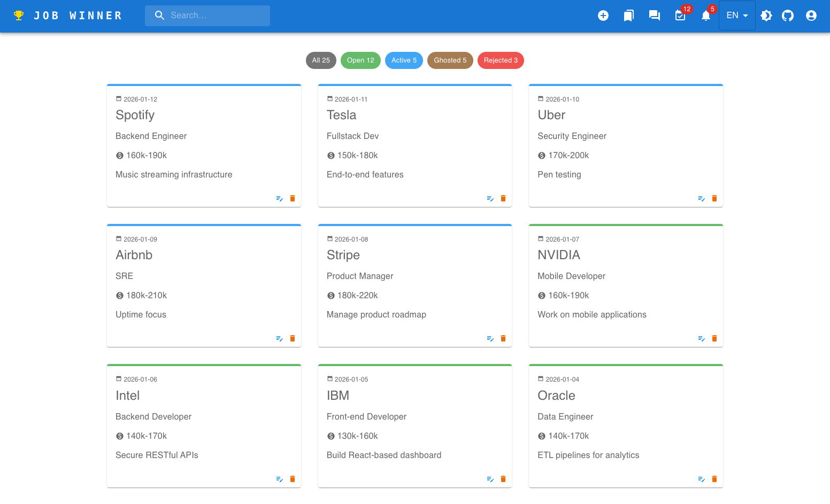
Task: Edit the NVIDIA job card
Action: point(701,338)
